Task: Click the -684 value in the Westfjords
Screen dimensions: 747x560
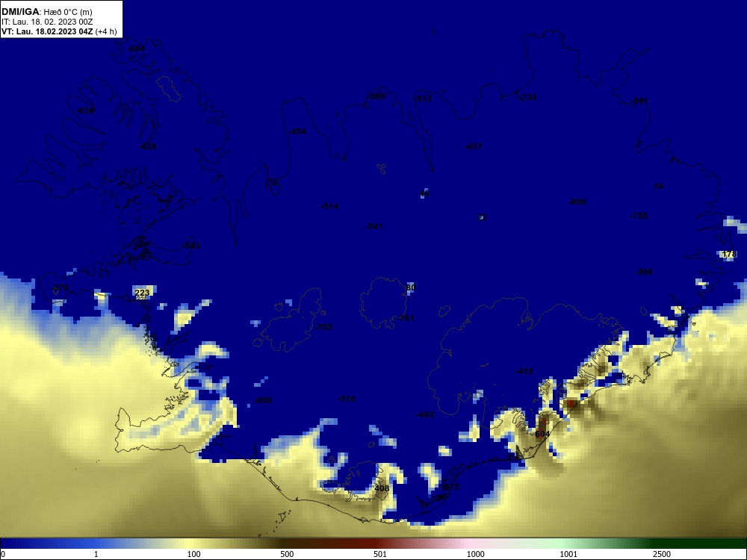Action: (136, 49)
